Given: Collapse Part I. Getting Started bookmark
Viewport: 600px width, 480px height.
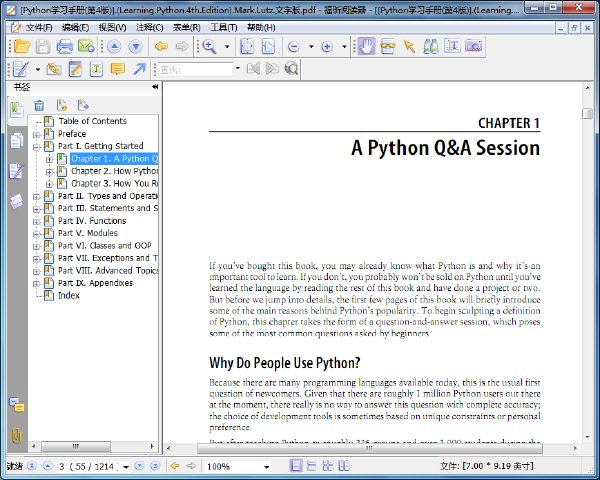Looking at the screenshot, I should click(37, 147).
